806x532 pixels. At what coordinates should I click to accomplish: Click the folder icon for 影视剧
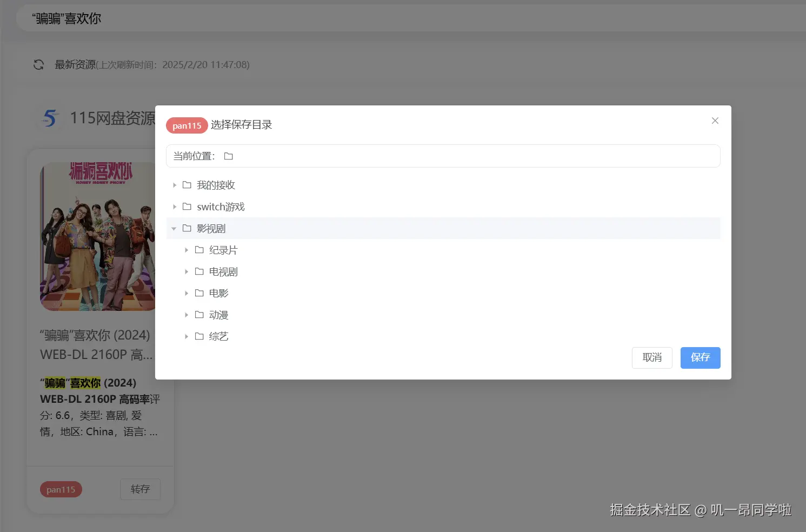[x=187, y=228]
